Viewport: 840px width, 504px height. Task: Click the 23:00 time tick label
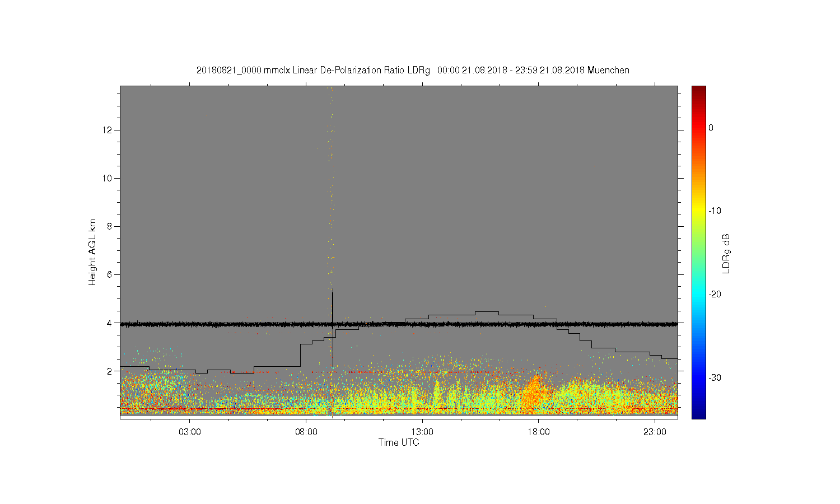[x=655, y=432]
